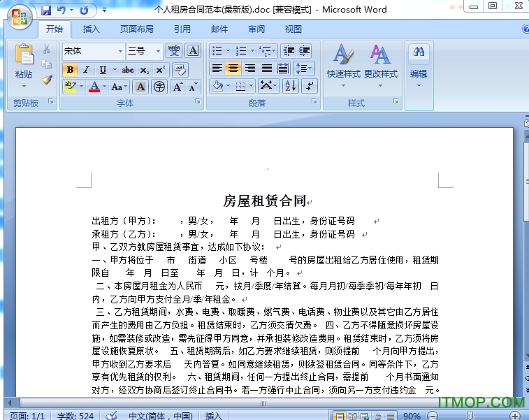This screenshot has height=420, width=529.
Task: Click the 更改样式 button
Action: [x=380, y=64]
